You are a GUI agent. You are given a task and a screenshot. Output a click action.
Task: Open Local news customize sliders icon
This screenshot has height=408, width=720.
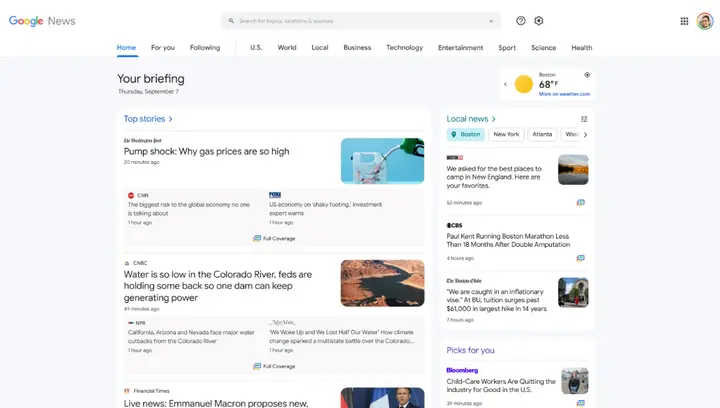[x=584, y=119]
